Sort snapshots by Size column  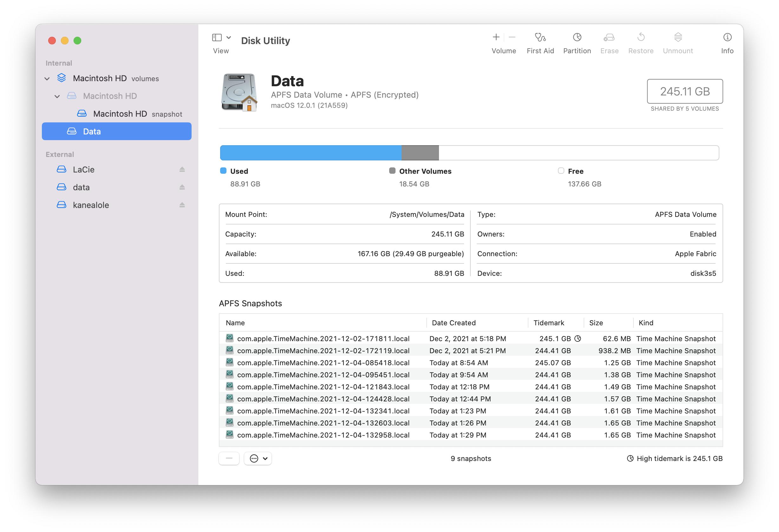(x=609, y=323)
